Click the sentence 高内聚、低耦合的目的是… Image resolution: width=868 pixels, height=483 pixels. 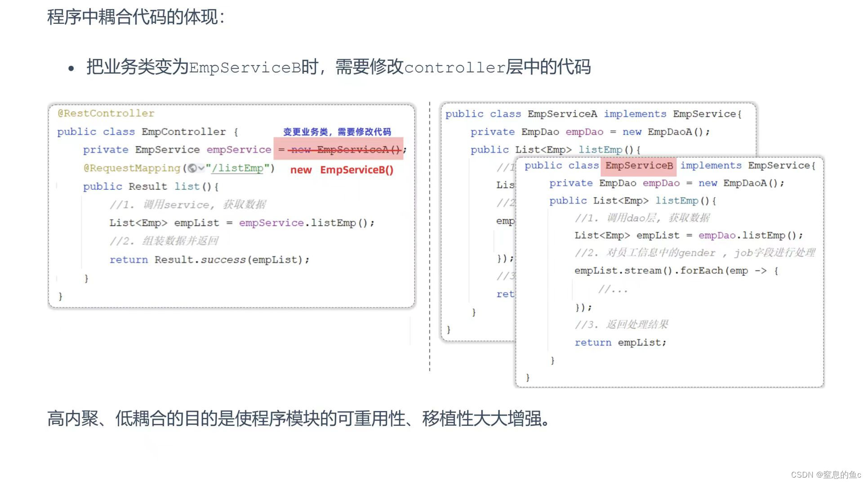[298, 419]
